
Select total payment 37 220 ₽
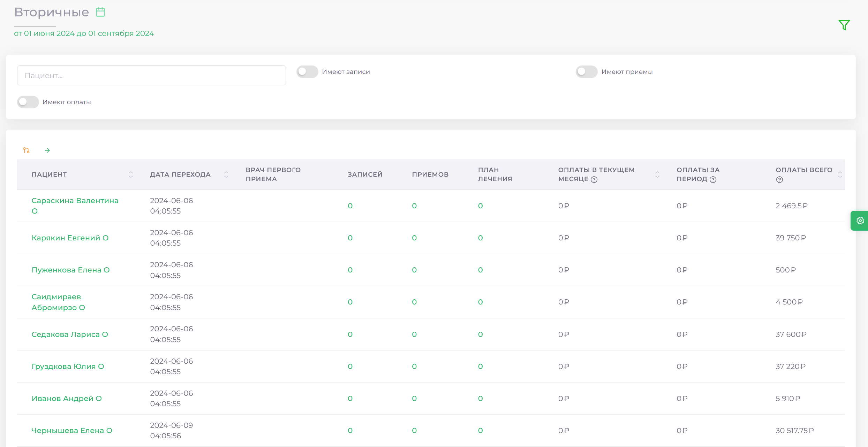[x=791, y=367]
